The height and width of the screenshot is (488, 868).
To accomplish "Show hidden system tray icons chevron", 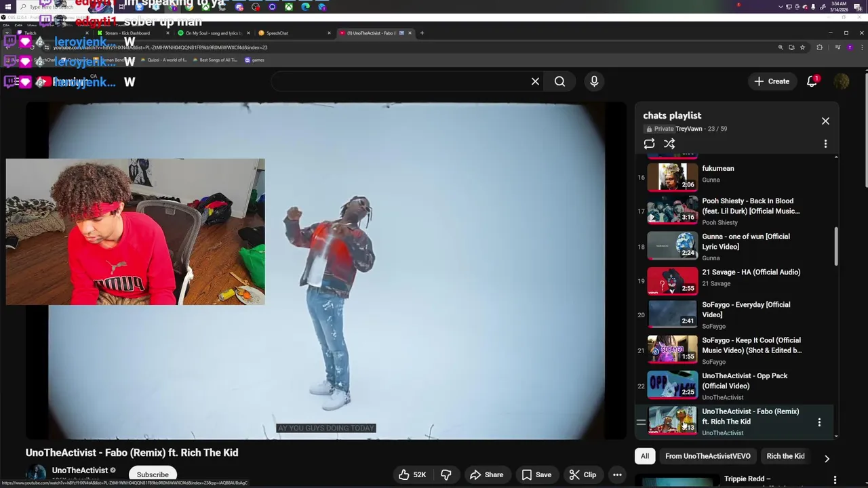I will [779, 7].
